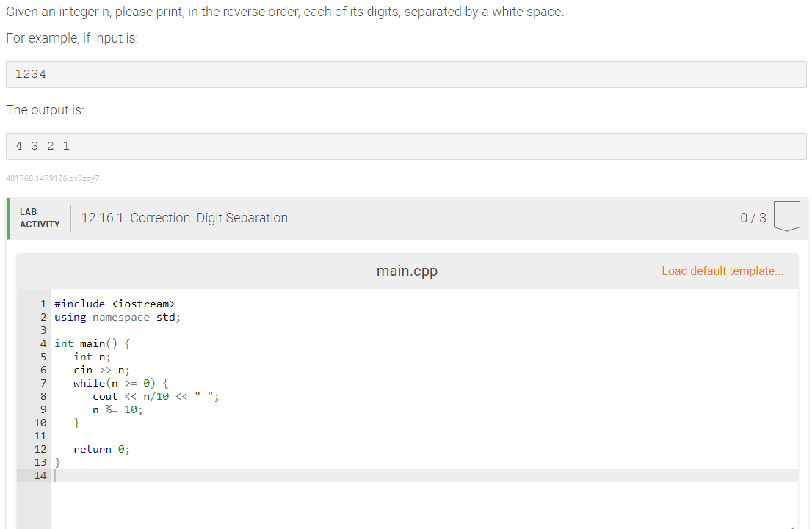Click the while loop condition line
Image resolution: width=812 pixels, height=529 pixels.
click(121, 383)
